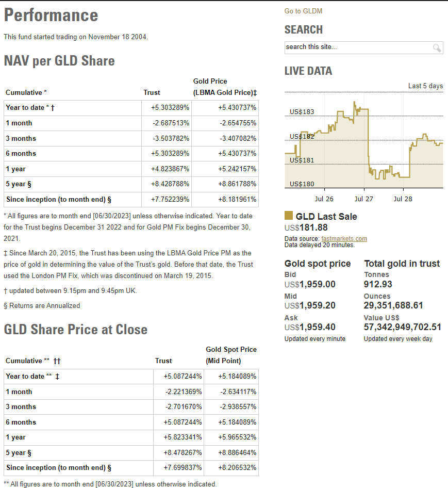Click the Jul 26 chart axis label
448x488 pixels.
click(324, 199)
